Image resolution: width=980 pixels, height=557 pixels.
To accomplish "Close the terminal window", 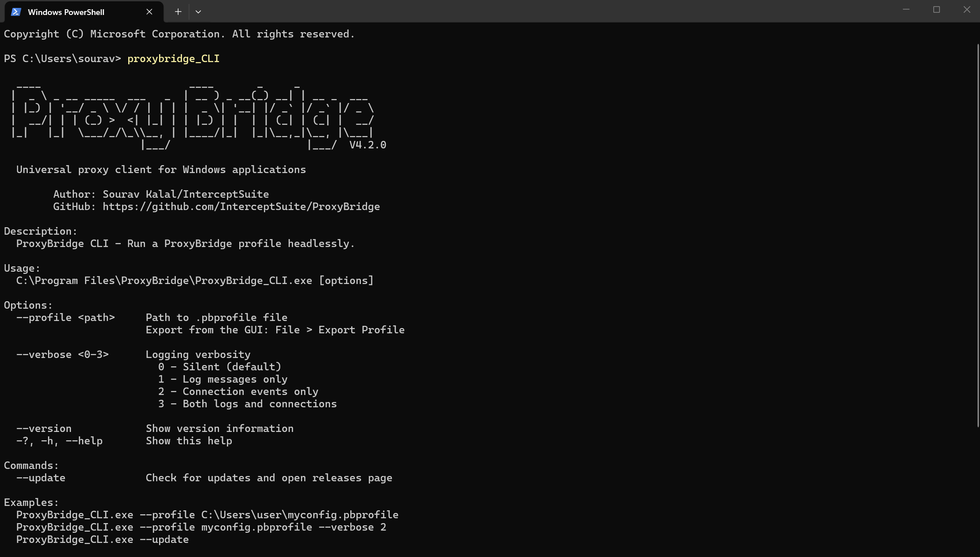I will click(967, 10).
